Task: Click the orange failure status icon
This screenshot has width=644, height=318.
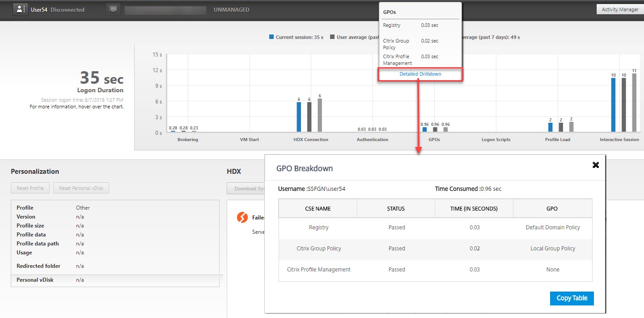Action: click(242, 217)
